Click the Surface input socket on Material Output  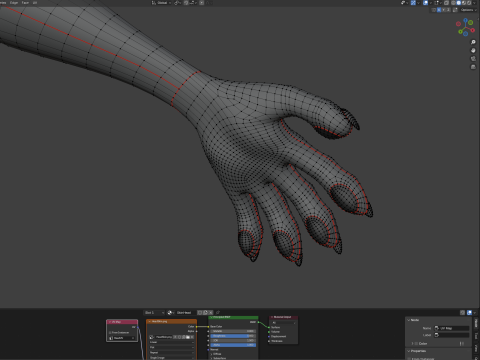(269, 327)
